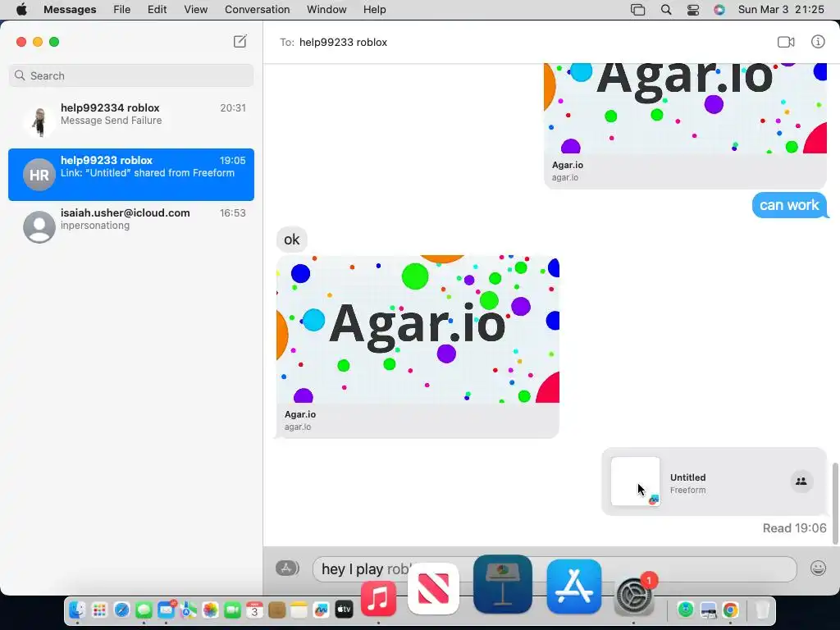Screen dimensions: 840x630
Task: Open Launchpad from the Dock
Action: 99,609
